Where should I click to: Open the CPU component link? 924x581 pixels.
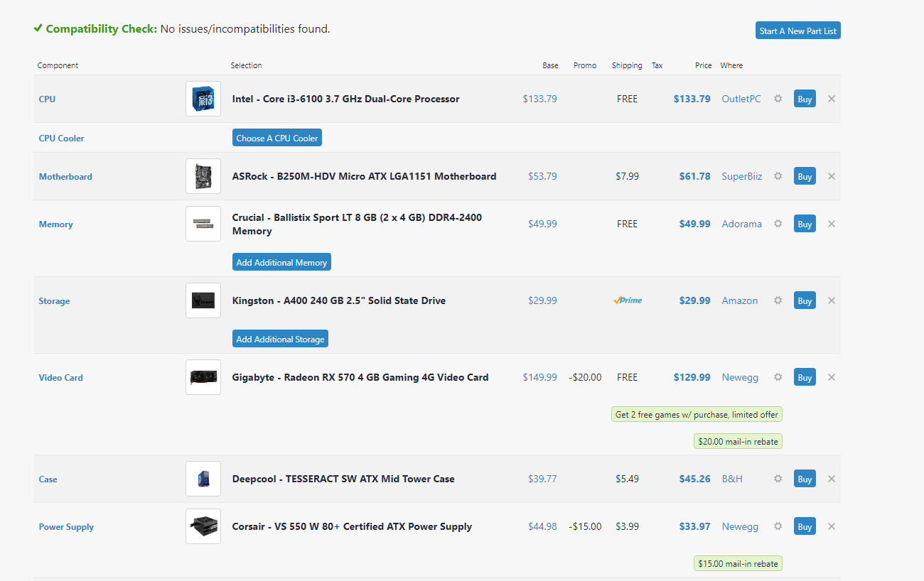pos(47,99)
